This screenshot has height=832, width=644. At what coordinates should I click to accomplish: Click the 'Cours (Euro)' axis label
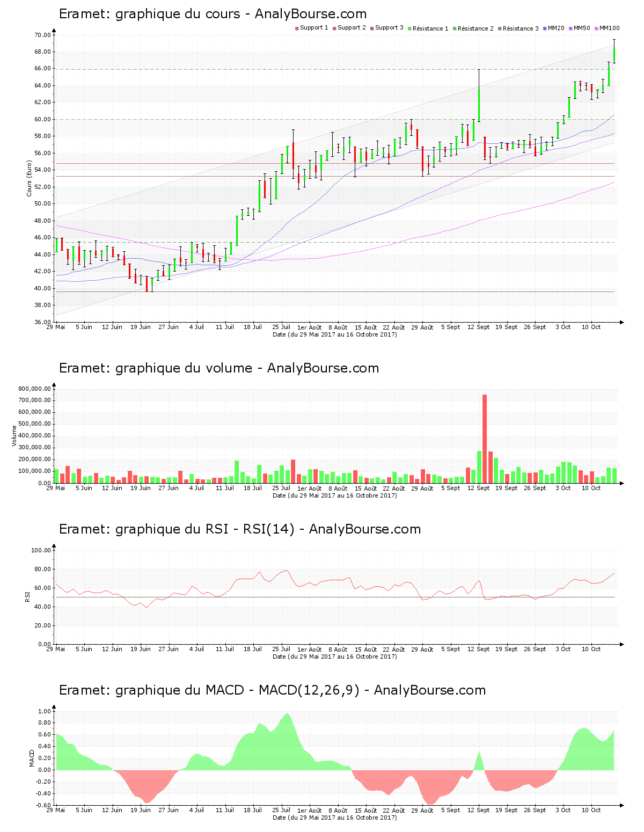(29, 178)
